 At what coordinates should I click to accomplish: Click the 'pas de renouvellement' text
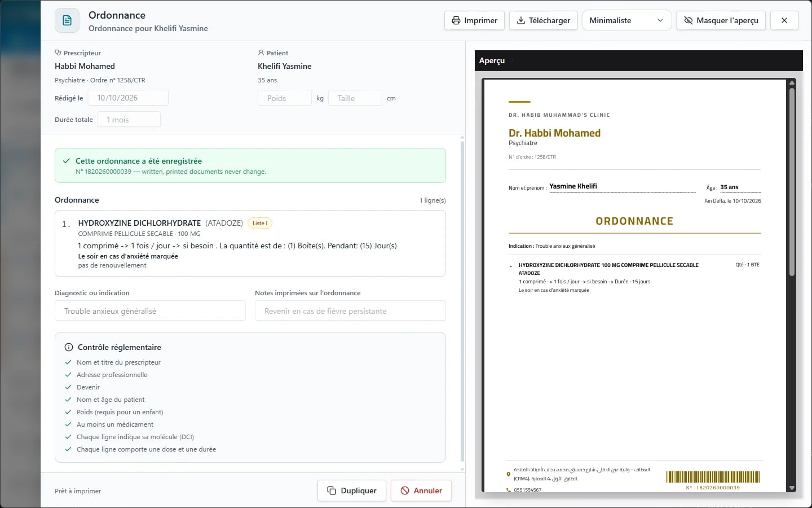112,265
